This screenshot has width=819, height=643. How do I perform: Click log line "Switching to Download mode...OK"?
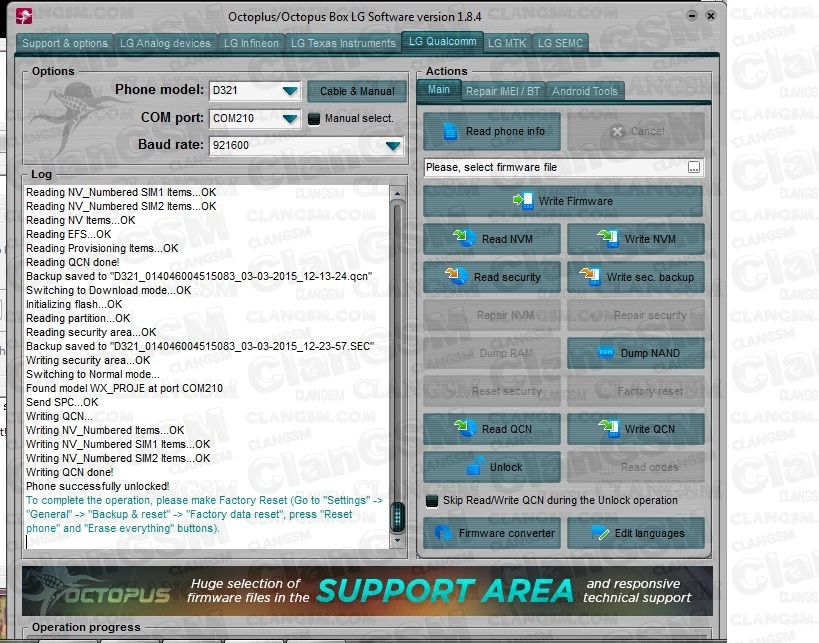(x=109, y=290)
